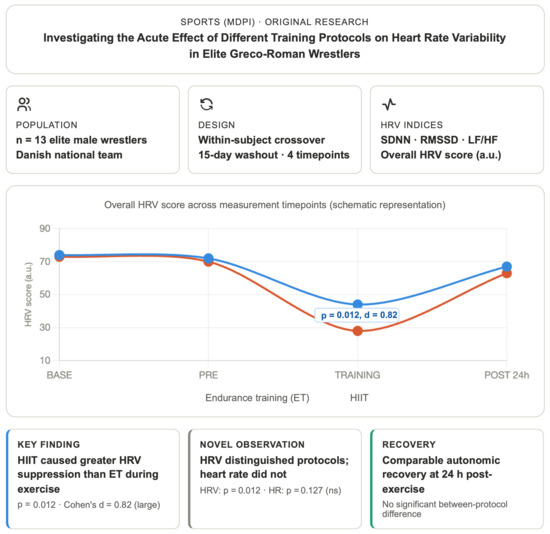Click the blue TRAINING data point on chart
Image resolution: width=550 pixels, height=534 pixels.
(x=357, y=304)
